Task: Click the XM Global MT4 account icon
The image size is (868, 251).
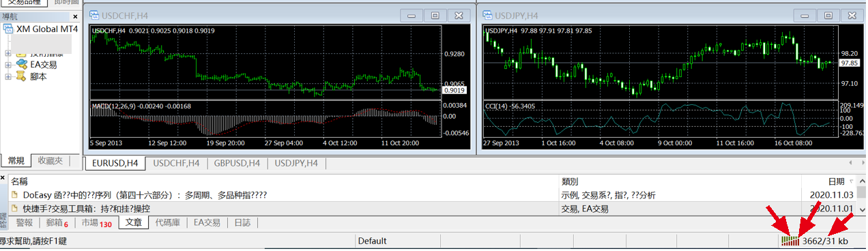Action: click(x=8, y=29)
